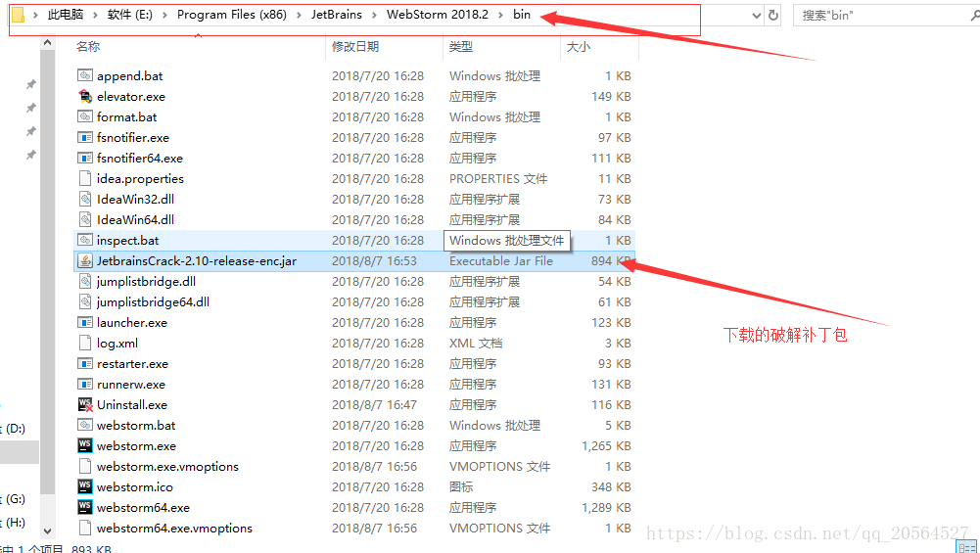Viewport: 980px width, 553px height.
Task: Expand chevron after Program Files (x86) breadcrumb
Action: [300, 15]
